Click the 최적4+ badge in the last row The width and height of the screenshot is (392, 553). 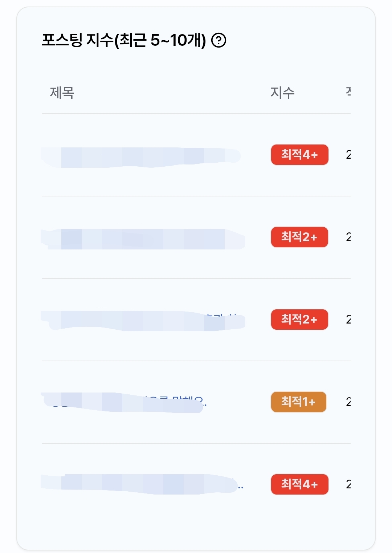coord(300,484)
